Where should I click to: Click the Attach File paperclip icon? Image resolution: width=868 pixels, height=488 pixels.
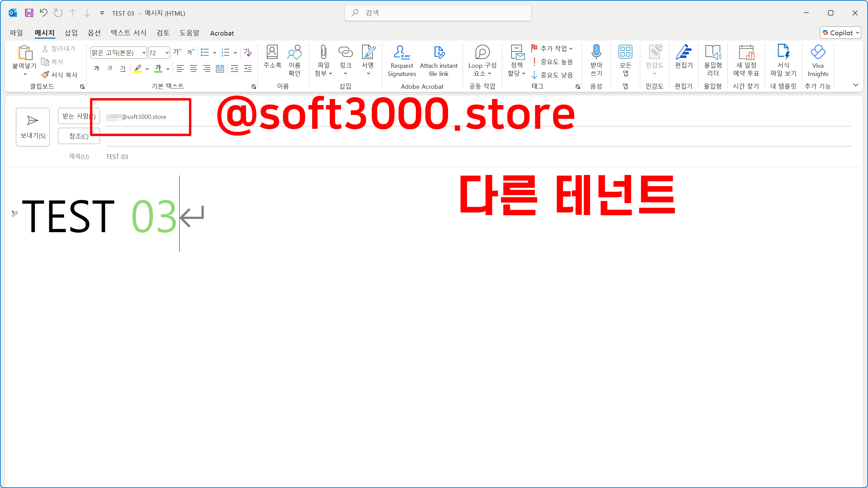(x=323, y=53)
